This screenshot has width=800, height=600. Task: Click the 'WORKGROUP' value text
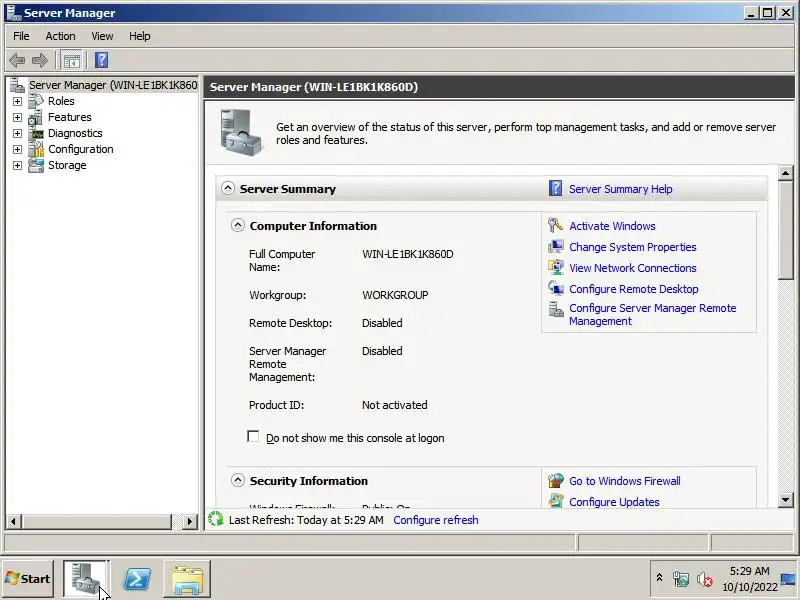395,295
